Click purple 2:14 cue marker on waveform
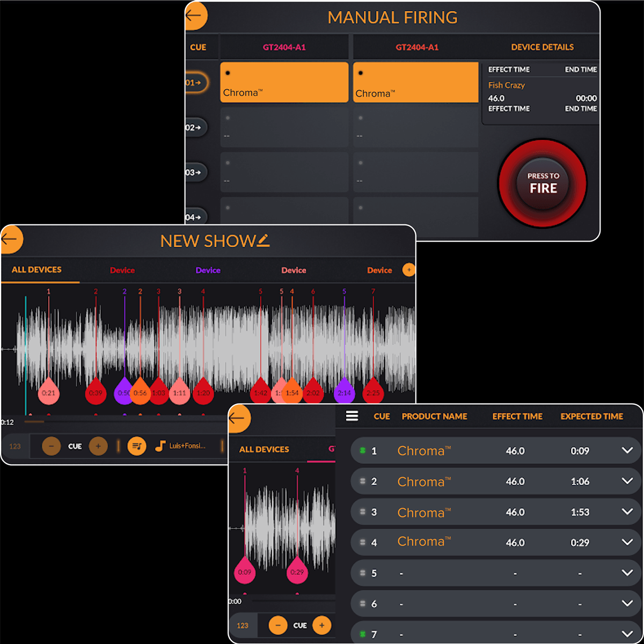 pyautogui.click(x=344, y=392)
